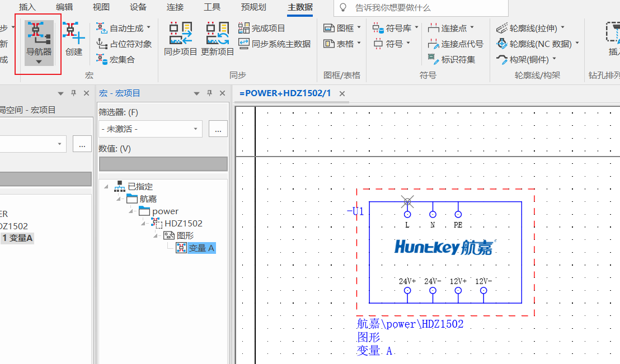Pin the left 宏项目 workspace panel
620x364 pixels.
point(73,93)
